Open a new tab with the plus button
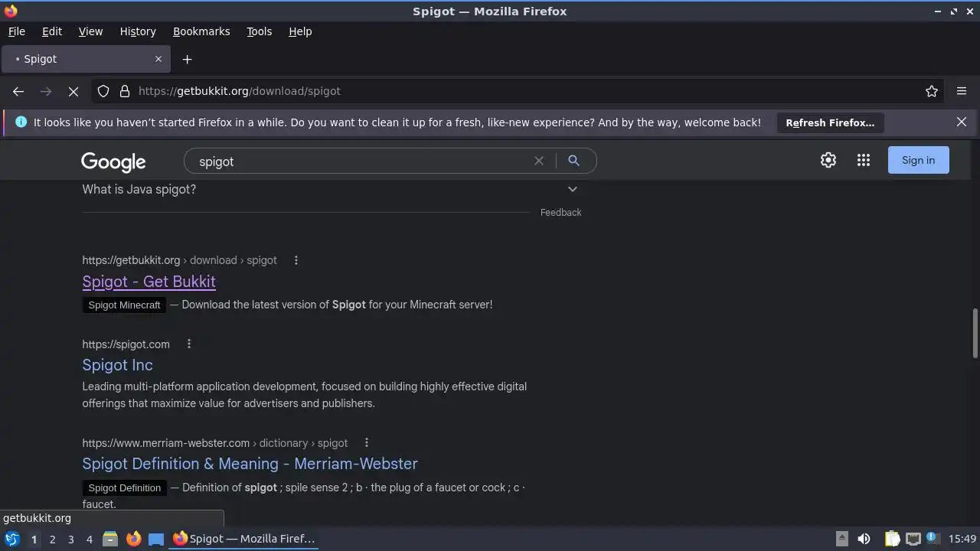980x551 pixels. [x=187, y=59]
